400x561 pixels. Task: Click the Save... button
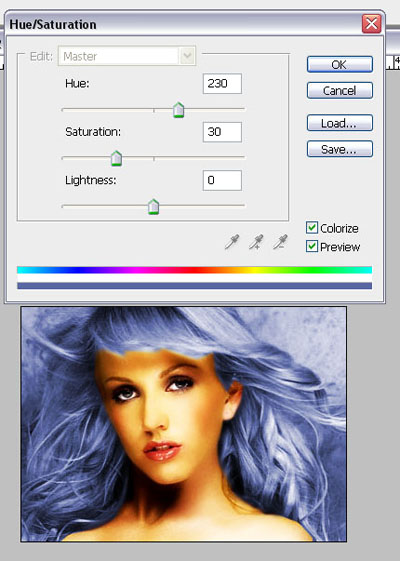340,149
